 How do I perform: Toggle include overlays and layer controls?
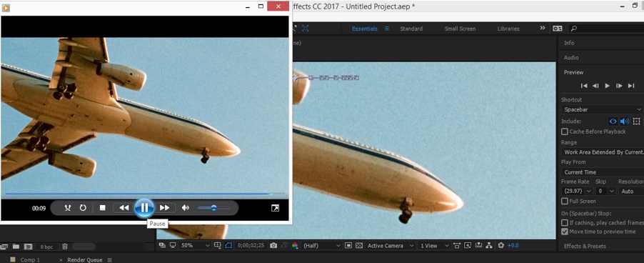point(637,121)
